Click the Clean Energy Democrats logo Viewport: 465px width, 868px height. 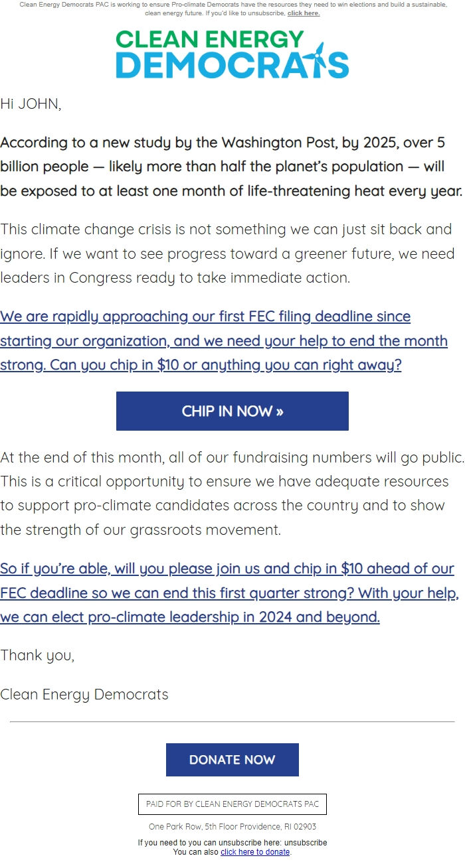click(231, 54)
